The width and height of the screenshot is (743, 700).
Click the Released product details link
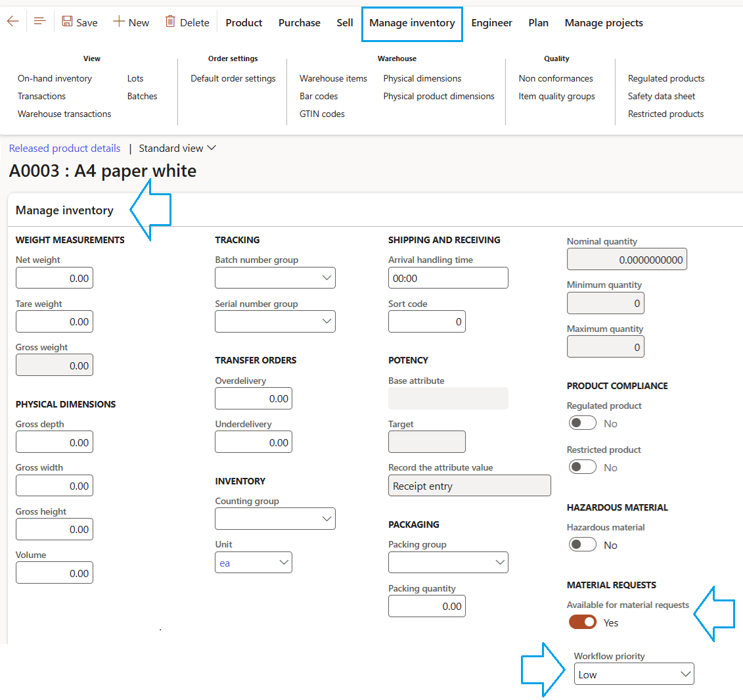pos(64,149)
